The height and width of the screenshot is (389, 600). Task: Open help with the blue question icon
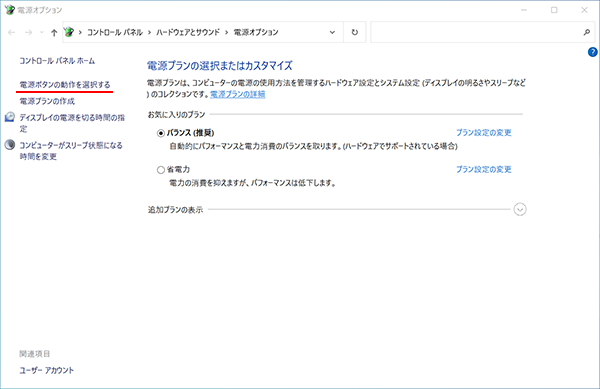(592, 52)
